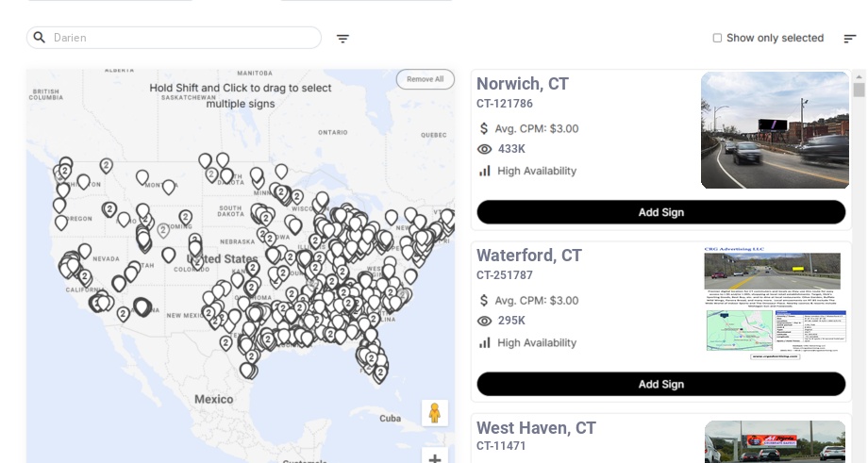Click the sign list scrollbar
868x463 pixels.
(859, 90)
